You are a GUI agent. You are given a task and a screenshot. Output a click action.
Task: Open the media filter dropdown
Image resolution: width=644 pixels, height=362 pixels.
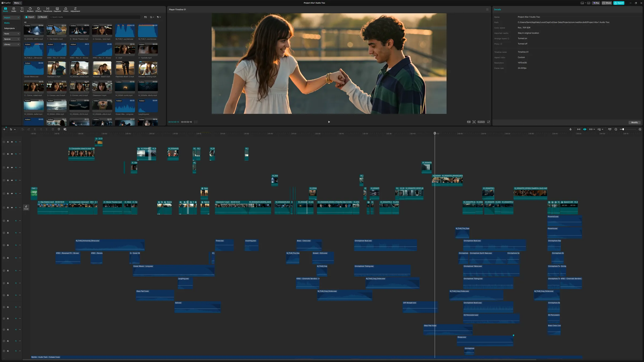[159, 17]
